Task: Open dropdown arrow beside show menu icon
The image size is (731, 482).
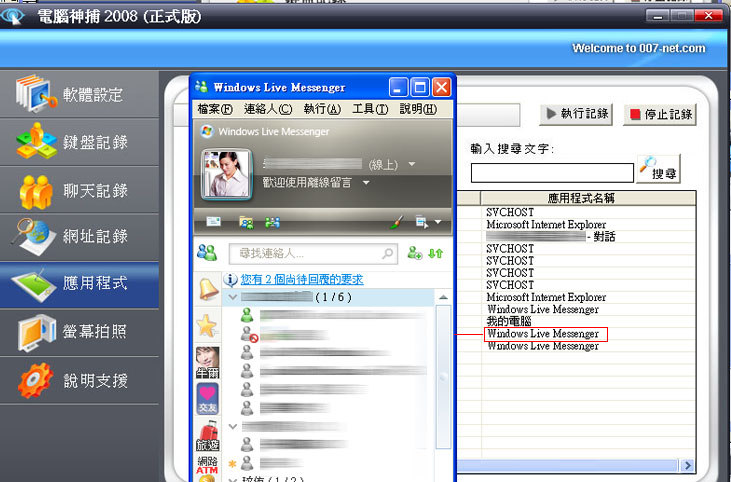Action: coord(438,222)
